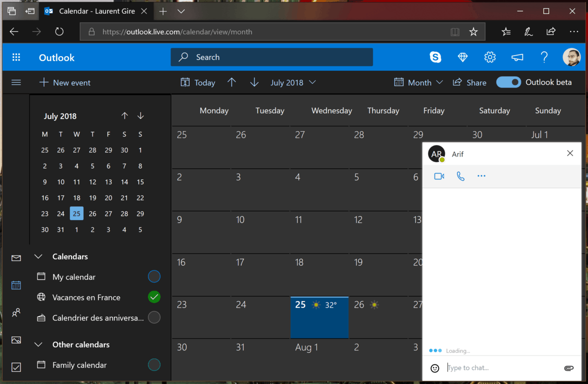This screenshot has height=384, width=588.
Task: Open Outlook settings gear
Action: point(490,57)
